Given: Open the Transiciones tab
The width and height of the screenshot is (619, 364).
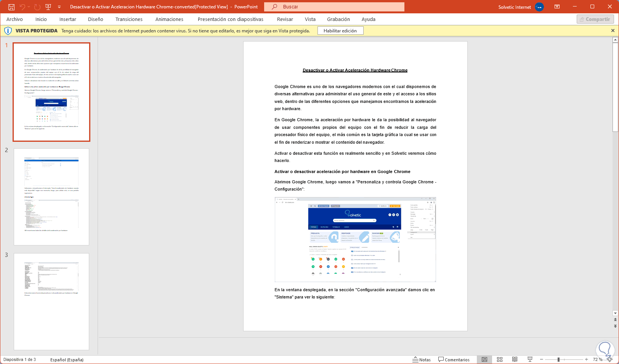Looking at the screenshot, I should point(129,19).
